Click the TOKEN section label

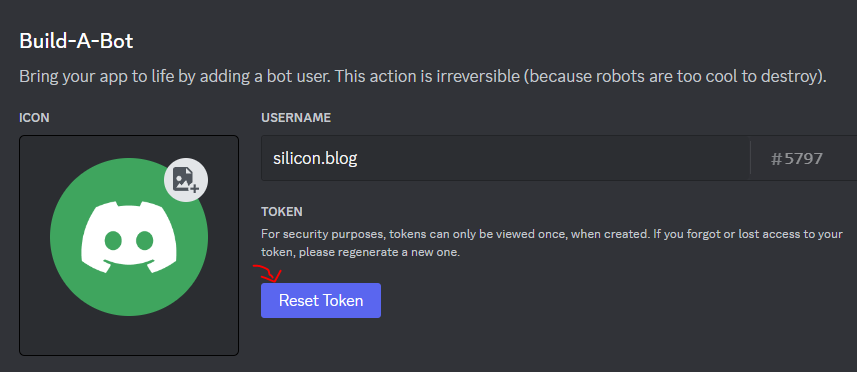coord(281,211)
